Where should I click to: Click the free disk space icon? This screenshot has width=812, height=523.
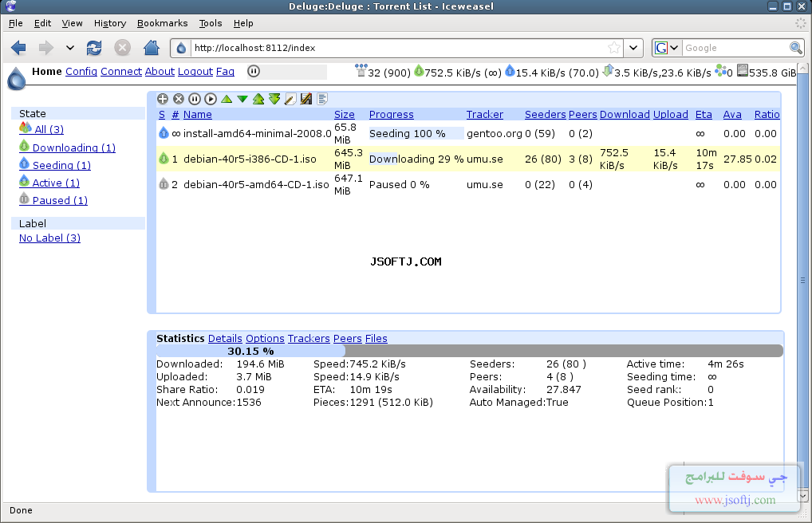click(743, 70)
